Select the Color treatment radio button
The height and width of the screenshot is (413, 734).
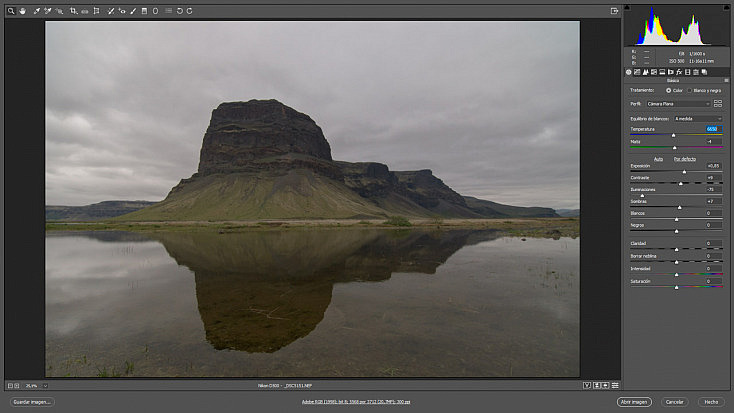tap(668, 90)
